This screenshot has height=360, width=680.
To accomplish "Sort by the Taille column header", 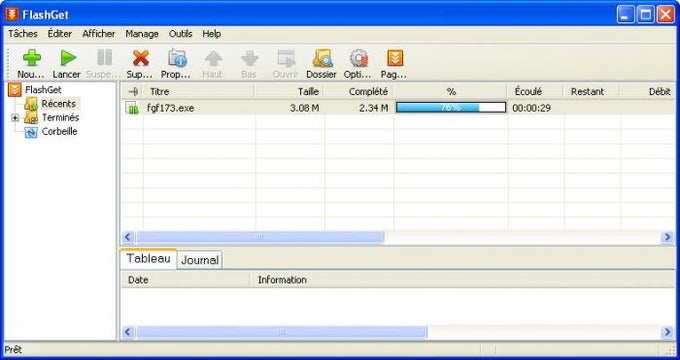I will click(289, 92).
